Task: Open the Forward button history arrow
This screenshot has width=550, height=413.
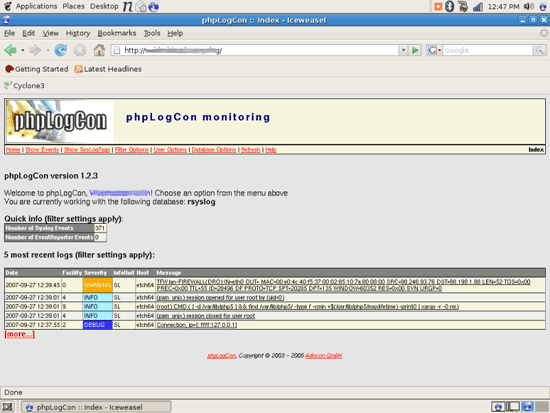Action: (47, 50)
